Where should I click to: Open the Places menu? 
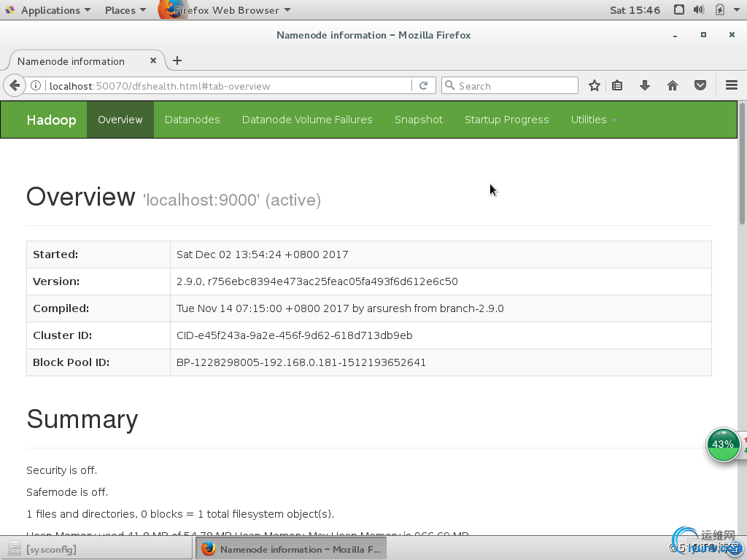point(125,10)
